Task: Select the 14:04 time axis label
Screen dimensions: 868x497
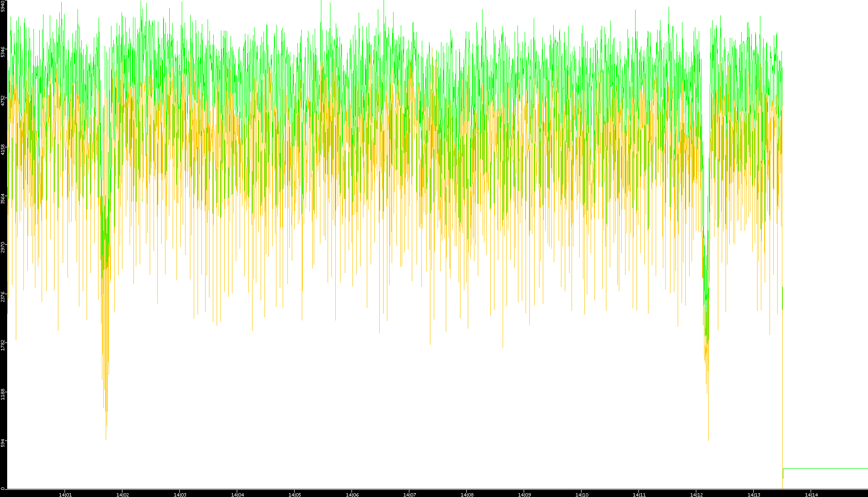Action: coord(237,494)
